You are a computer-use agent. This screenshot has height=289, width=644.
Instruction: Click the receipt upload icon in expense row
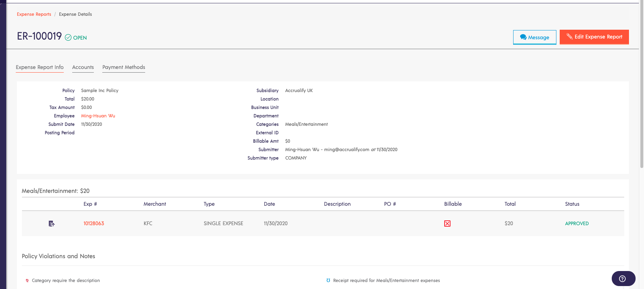pos(52,223)
